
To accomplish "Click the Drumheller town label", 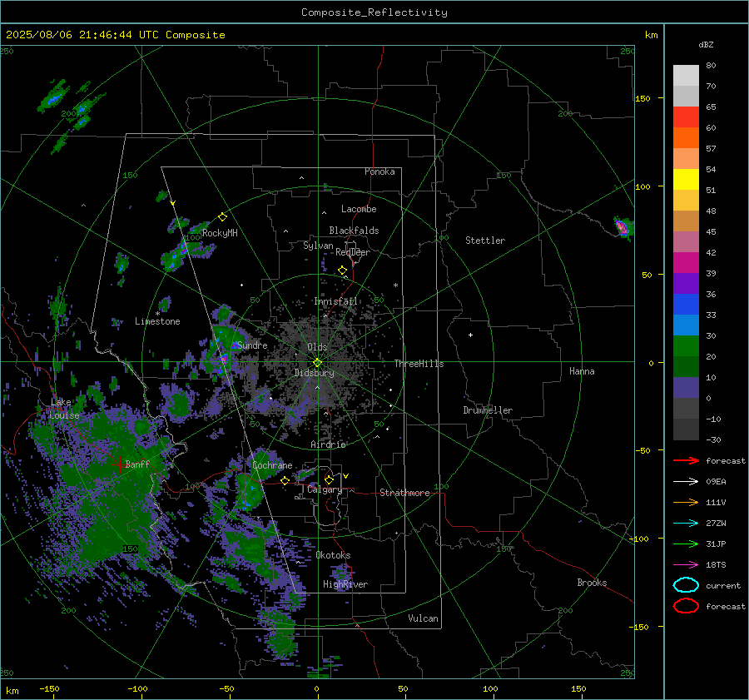I will pyautogui.click(x=488, y=410).
